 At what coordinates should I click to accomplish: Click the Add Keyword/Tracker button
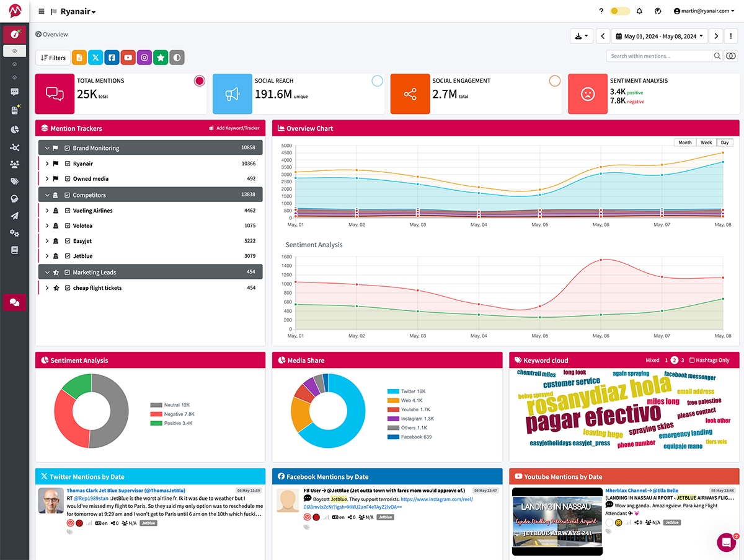235,128
